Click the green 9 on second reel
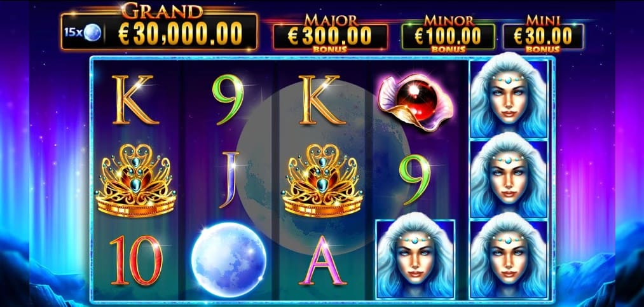Image resolution: width=644 pixels, height=307 pixels. pyautogui.click(x=228, y=99)
